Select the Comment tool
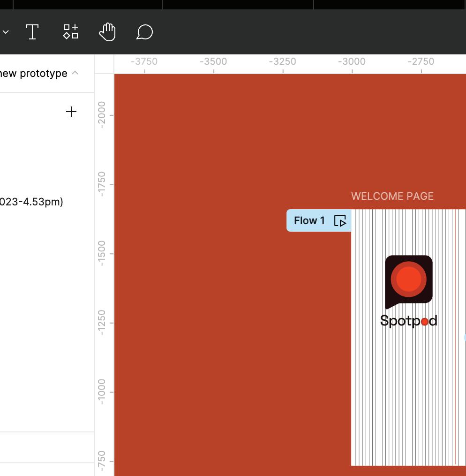Screen dimensions: 466x476 (x=144, y=32)
